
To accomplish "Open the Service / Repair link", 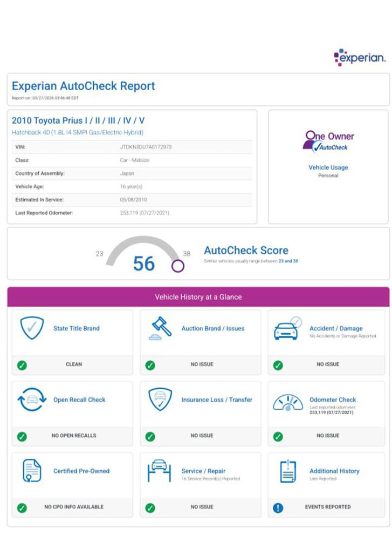I will 203,471.
